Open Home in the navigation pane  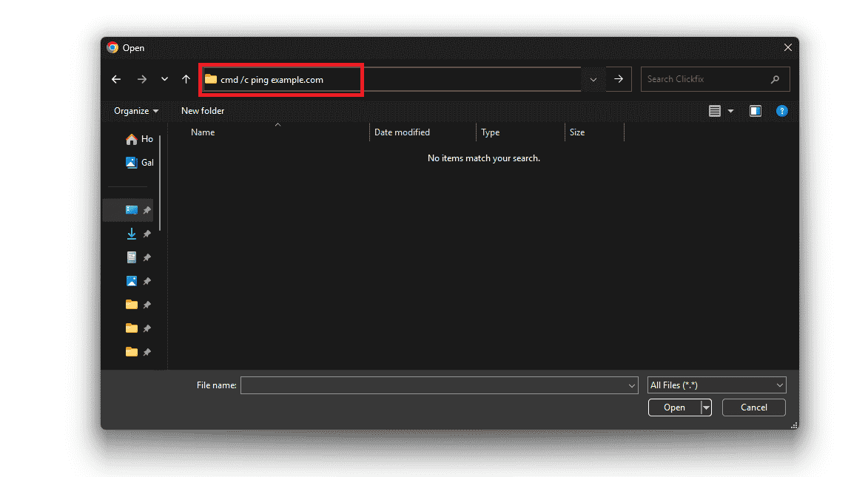138,139
